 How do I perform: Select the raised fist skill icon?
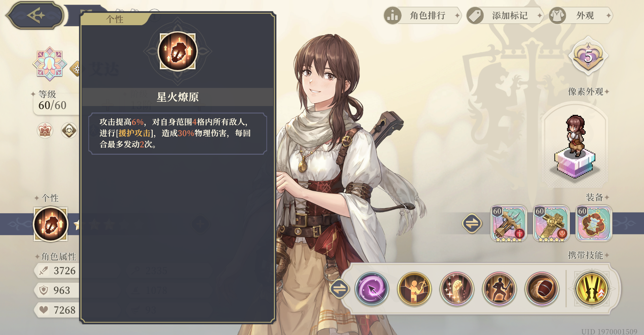click(x=457, y=289)
